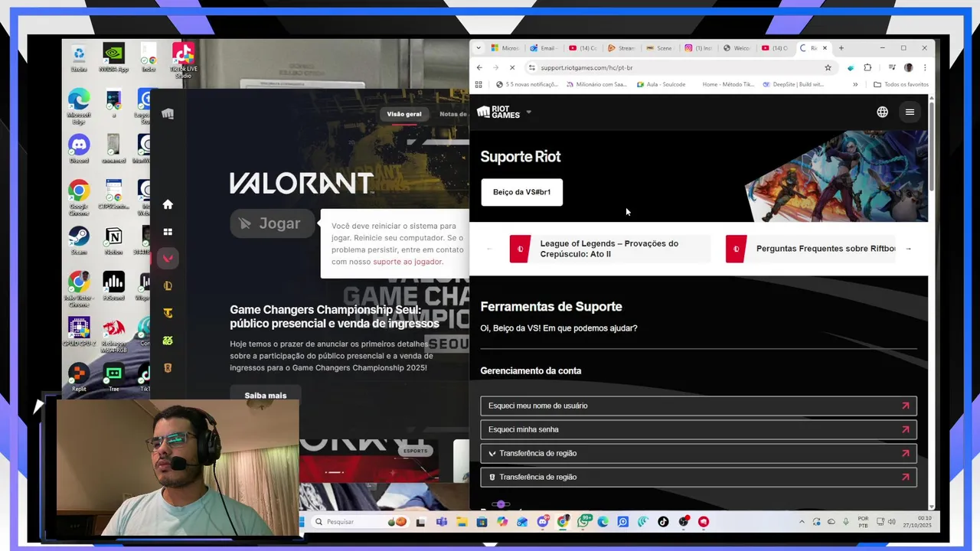
Task: Open NVIDIA App desktop shortcut
Action: point(113,57)
